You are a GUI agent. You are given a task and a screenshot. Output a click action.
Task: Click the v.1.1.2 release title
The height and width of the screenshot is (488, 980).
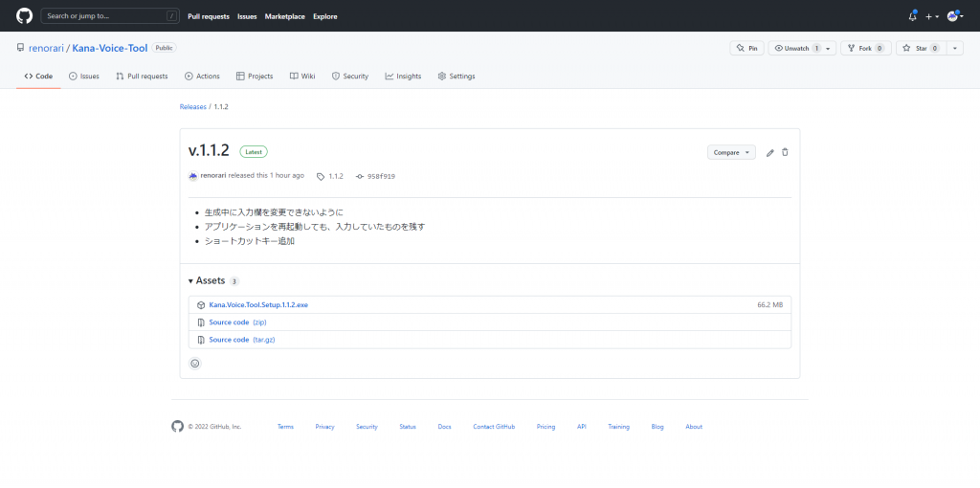pyautogui.click(x=209, y=150)
